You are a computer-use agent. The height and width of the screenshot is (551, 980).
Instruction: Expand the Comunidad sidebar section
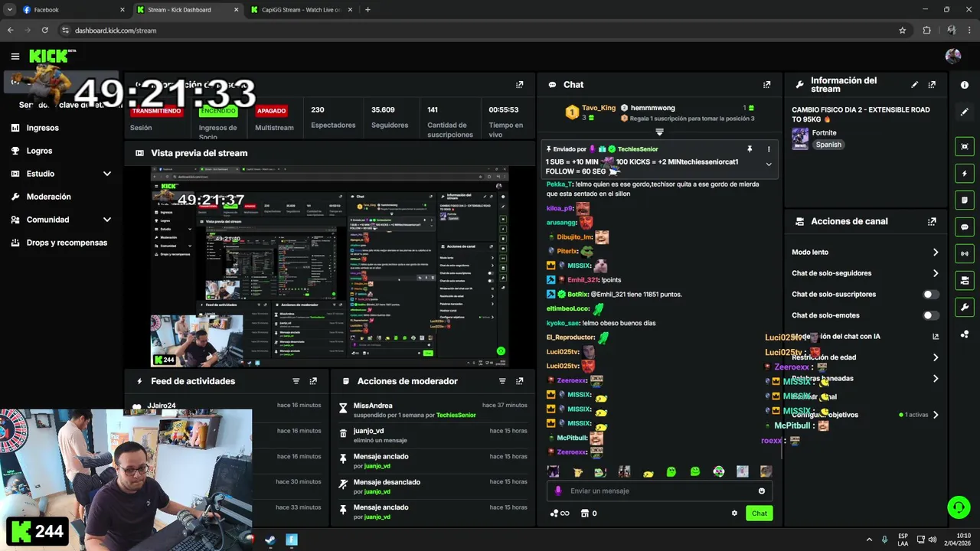107,220
